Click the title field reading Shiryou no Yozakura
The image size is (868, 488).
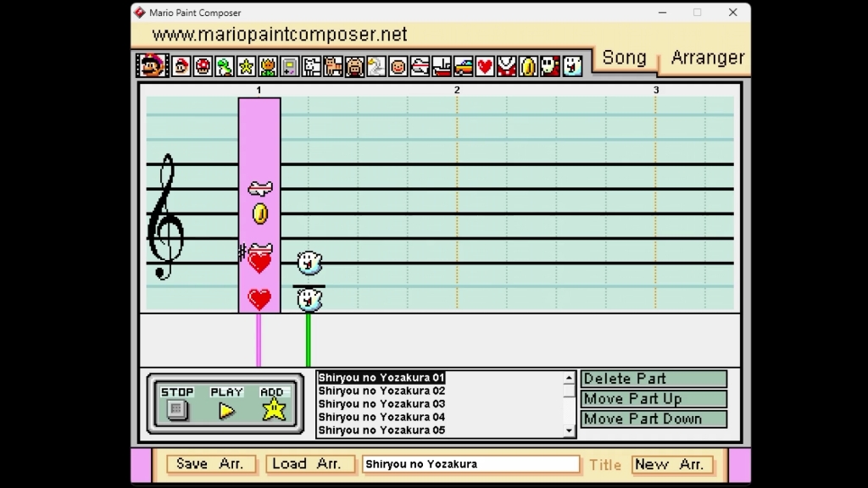coord(471,464)
